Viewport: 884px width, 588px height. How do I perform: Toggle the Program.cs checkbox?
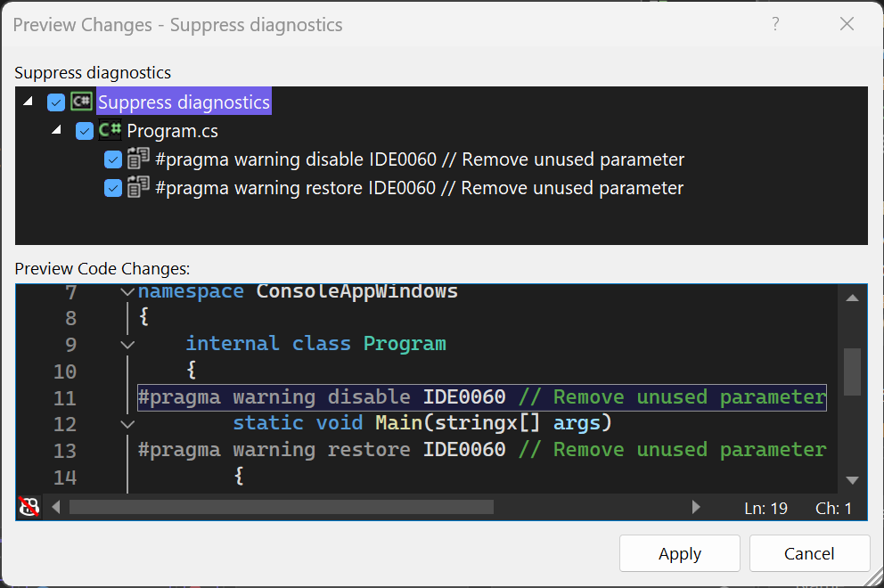(x=85, y=131)
